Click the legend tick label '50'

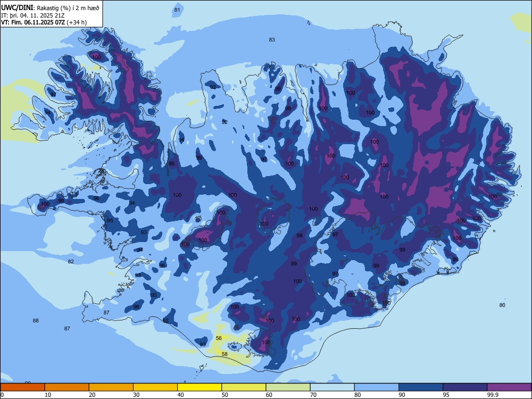click(x=225, y=395)
